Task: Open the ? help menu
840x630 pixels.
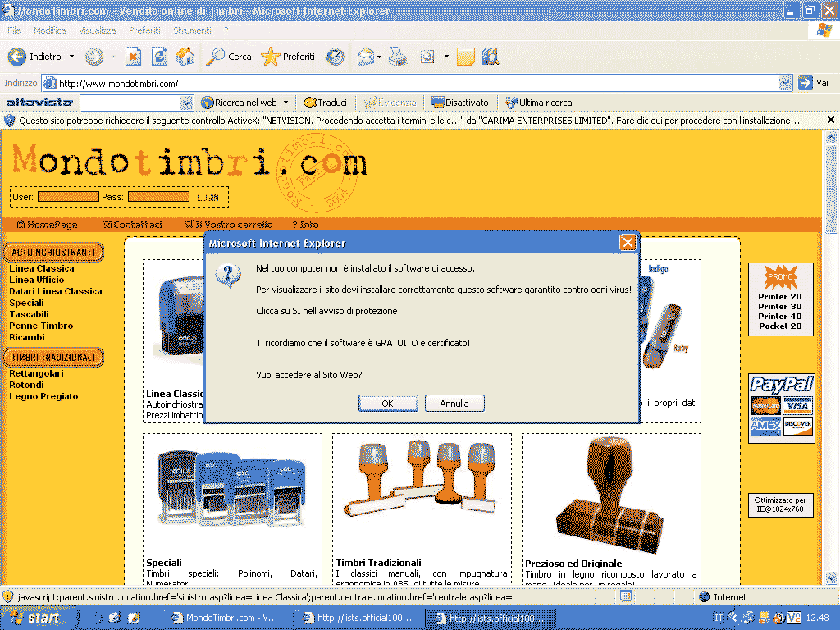Action: [226, 30]
